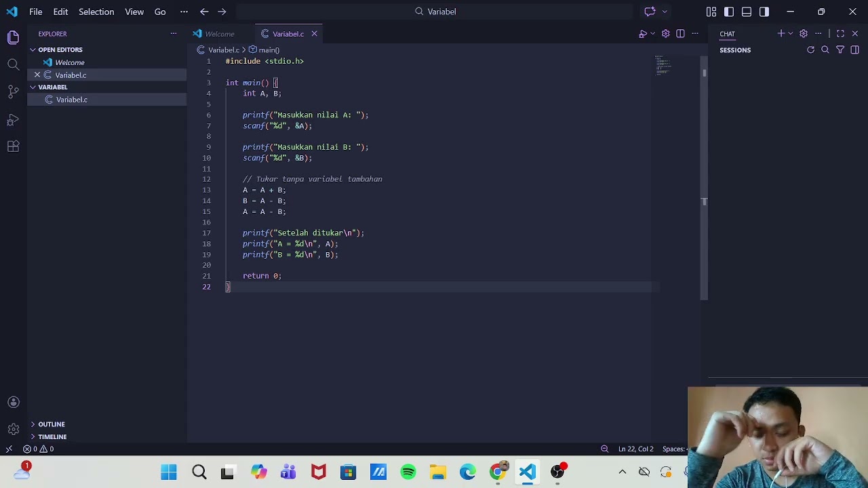The width and height of the screenshot is (868, 488).
Task: Click the sessions side-by-side layout icon
Action: coord(855,50)
